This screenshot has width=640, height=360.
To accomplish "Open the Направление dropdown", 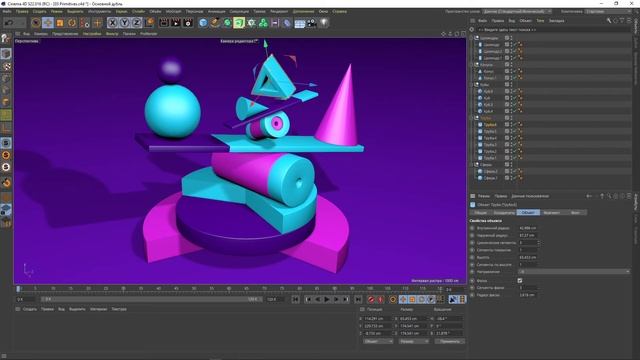I will [574, 272].
